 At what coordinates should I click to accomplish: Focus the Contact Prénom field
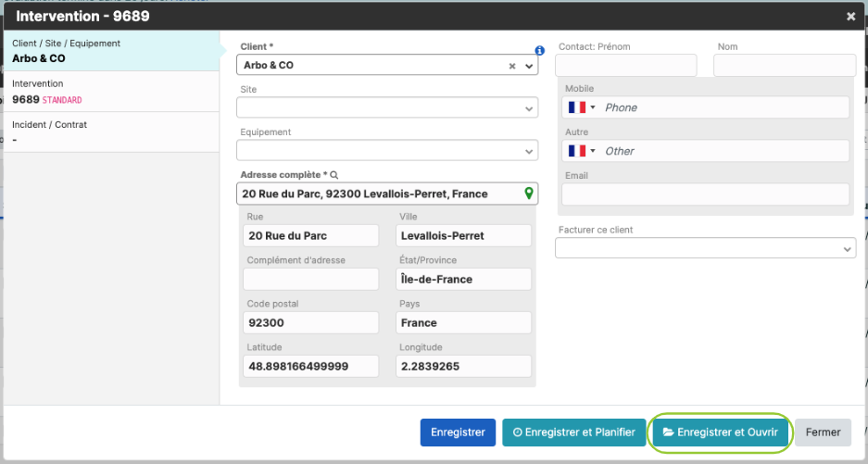(626, 66)
